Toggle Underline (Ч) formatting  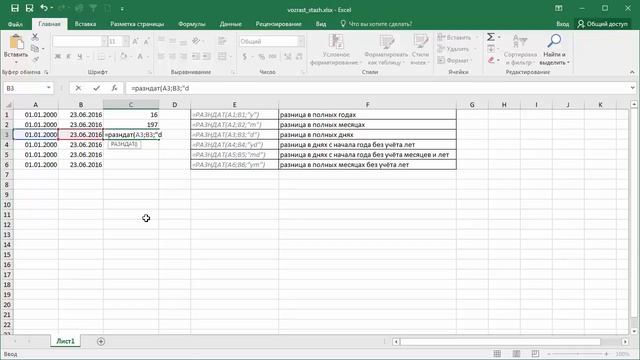point(80,56)
